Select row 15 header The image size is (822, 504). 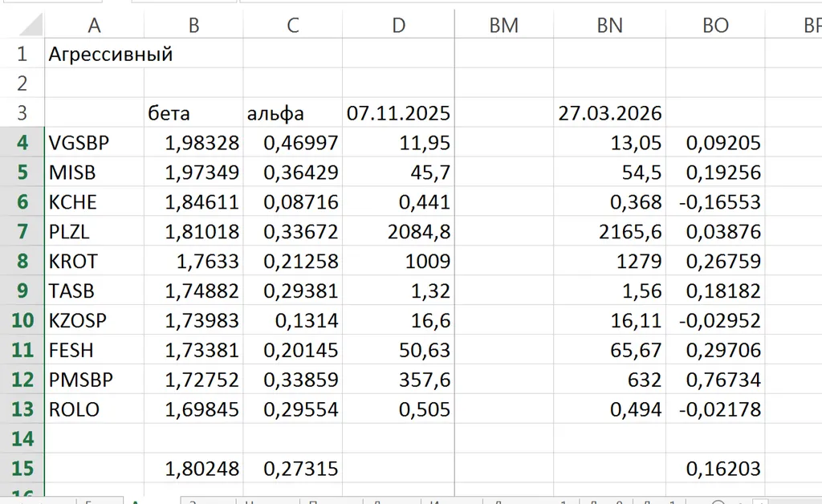(22, 469)
